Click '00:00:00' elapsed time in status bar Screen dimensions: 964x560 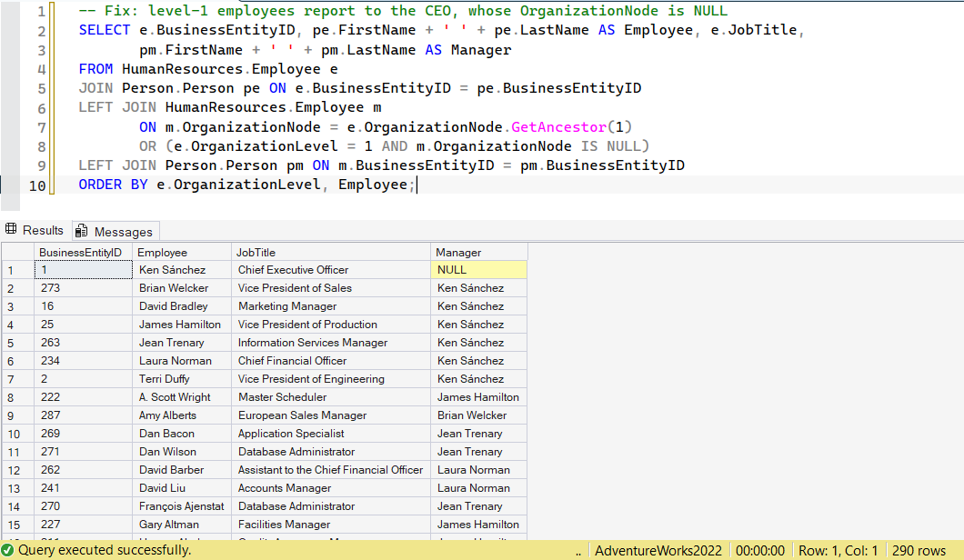point(760,550)
